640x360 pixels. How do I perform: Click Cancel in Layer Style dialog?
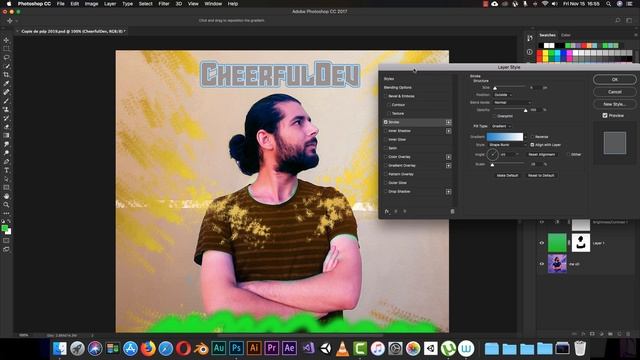point(614,92)
